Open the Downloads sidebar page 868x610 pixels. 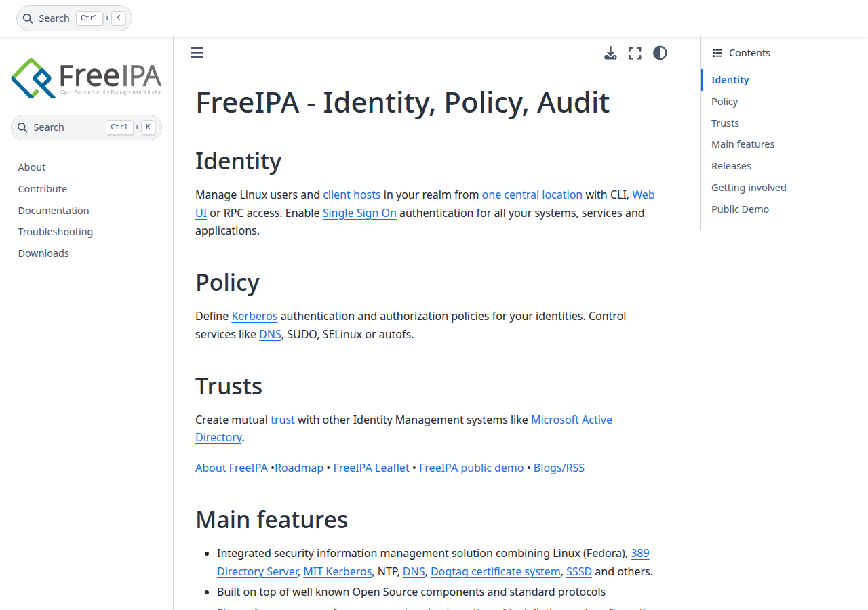(43, 253)
